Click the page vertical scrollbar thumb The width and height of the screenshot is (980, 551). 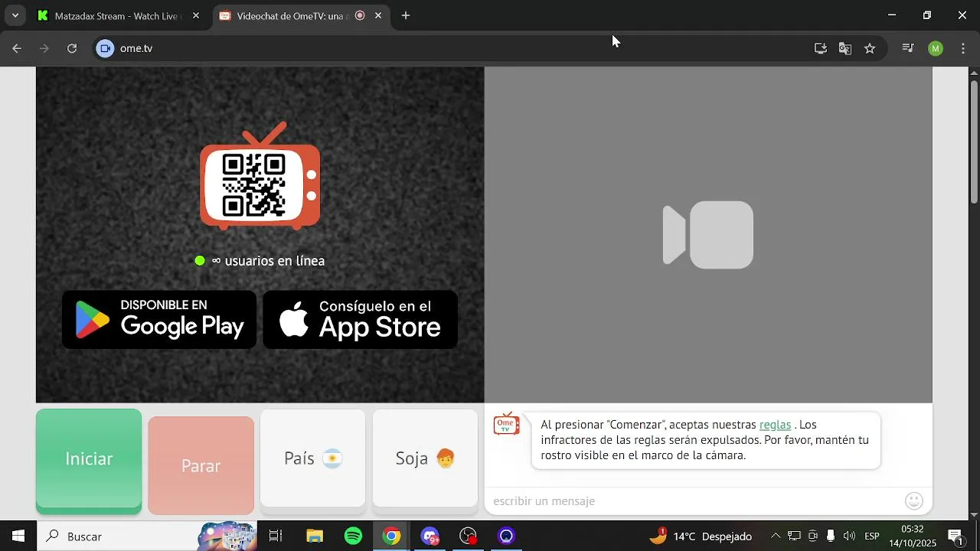[974, 141]
